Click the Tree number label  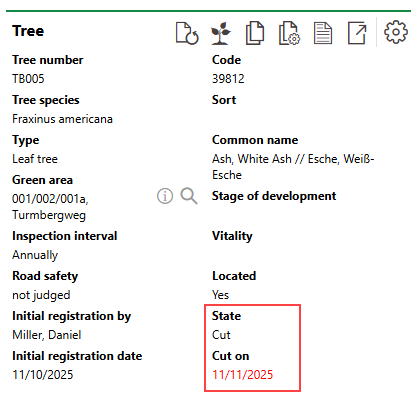pos(48,60)
